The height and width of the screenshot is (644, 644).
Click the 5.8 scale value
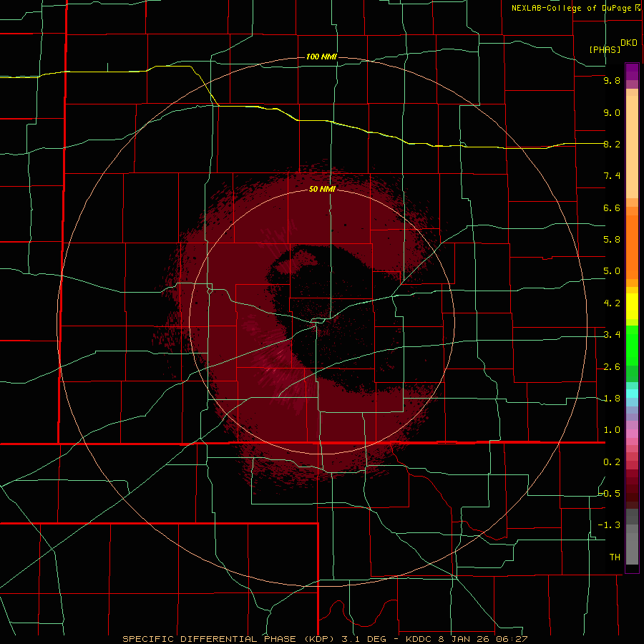tap(612, 240)
